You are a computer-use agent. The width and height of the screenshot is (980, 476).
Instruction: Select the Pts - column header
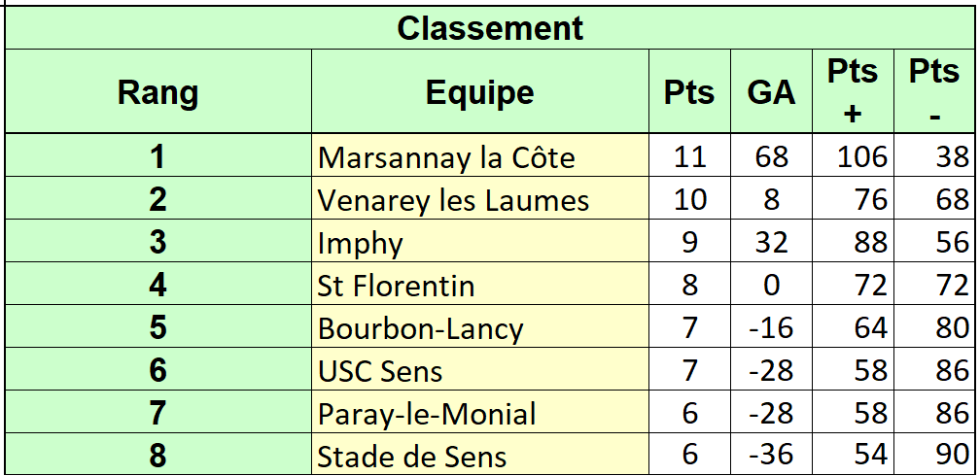pyautogui.click(x=934, y=91)
